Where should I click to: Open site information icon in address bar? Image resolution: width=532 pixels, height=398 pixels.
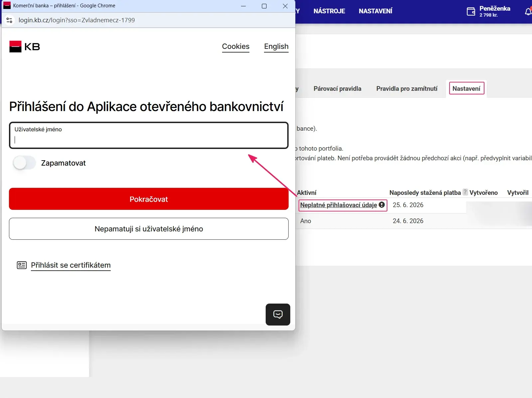[9, 20]
